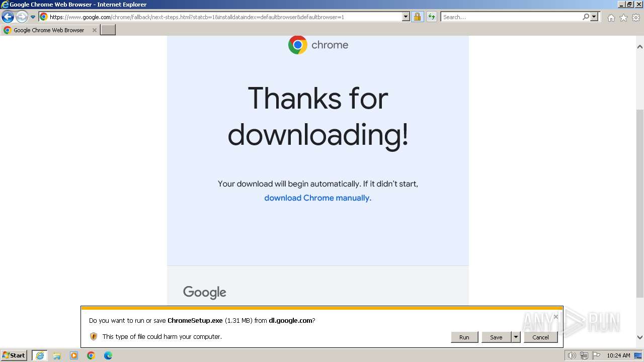Open the volume speaker tray icon
The height and width of the screenshot is (362, 644).
tap(572, 355)
